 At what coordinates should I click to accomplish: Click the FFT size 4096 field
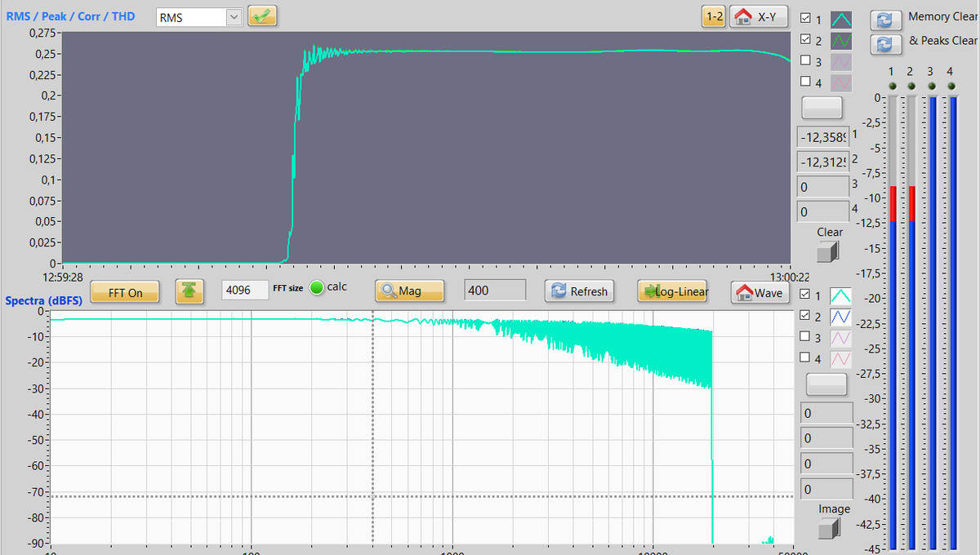(245, 290)
